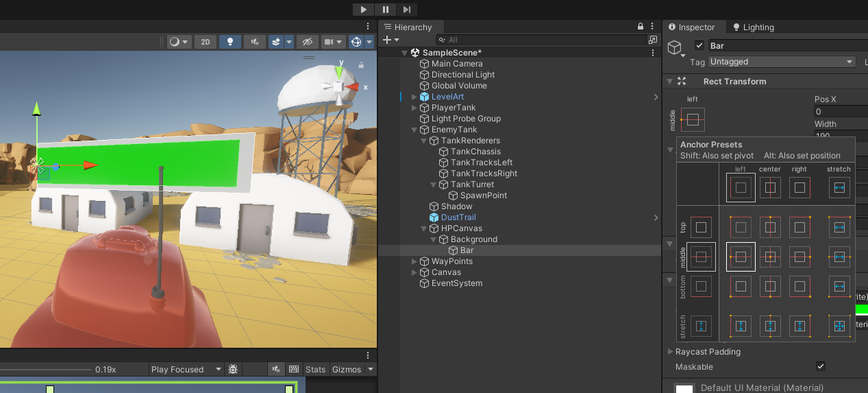The width and height of the screenshot is (868, 393).
Task: Toggle scene gizmos globe button
Action: [x=356, y=42]
